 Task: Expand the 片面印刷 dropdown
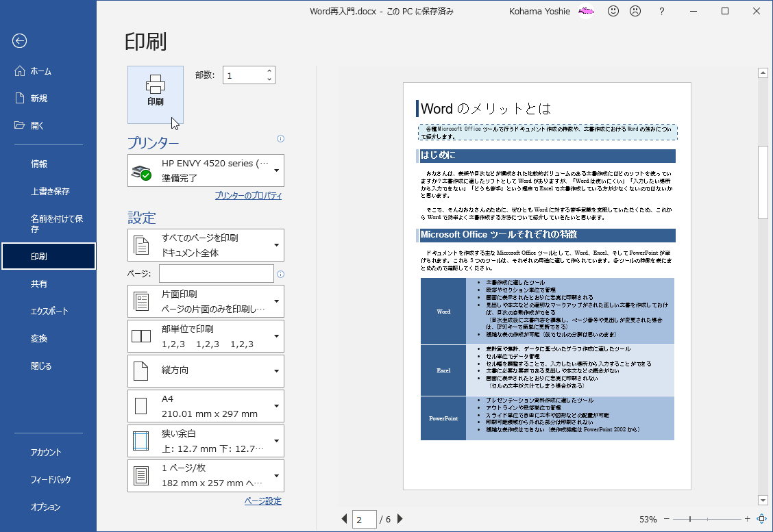206,301
